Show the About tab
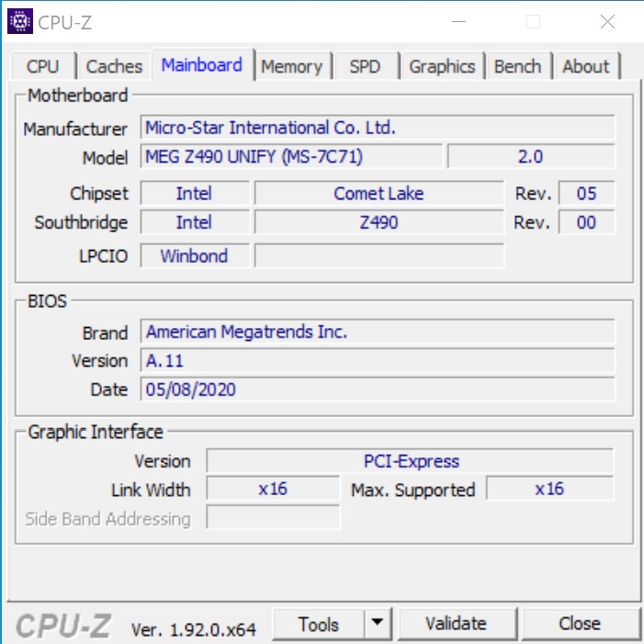 (586, 66)
